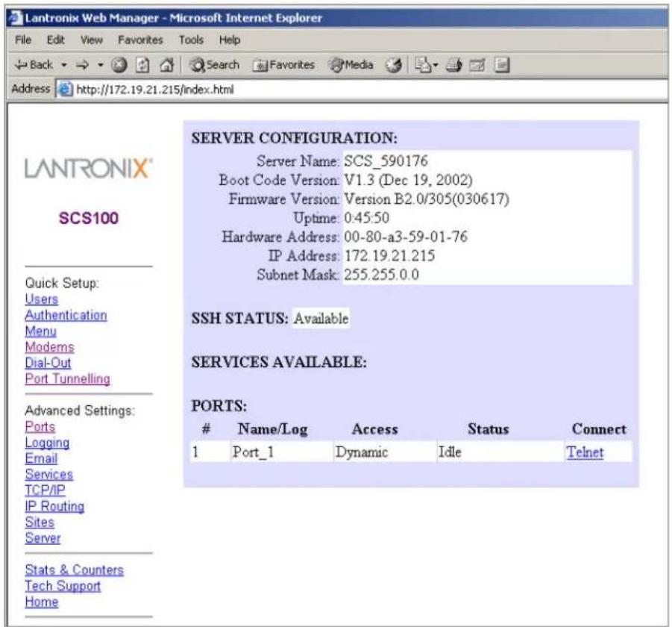Click the Discuss toolbar icon
Screen dimensions: 672x627
501,65
